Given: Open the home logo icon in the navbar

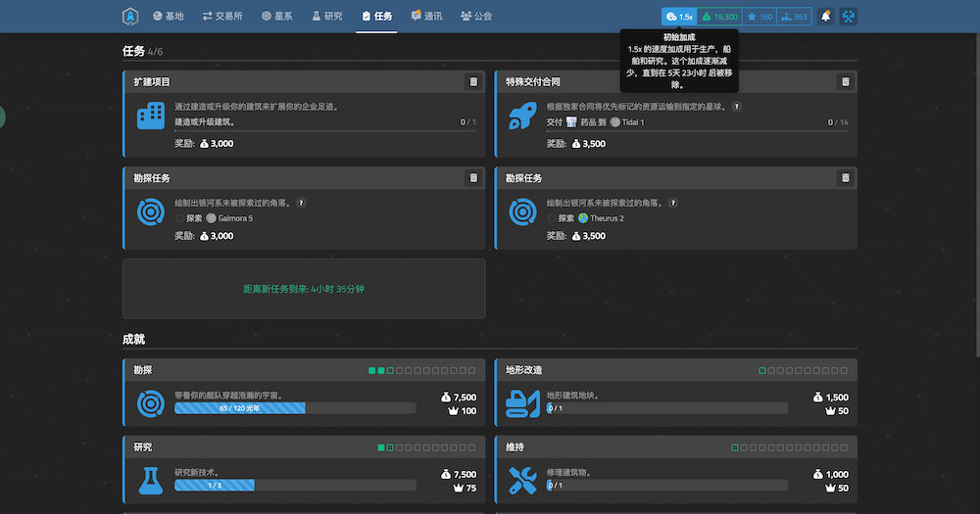Looking at the screenshot, I should (x=130, y=17).
